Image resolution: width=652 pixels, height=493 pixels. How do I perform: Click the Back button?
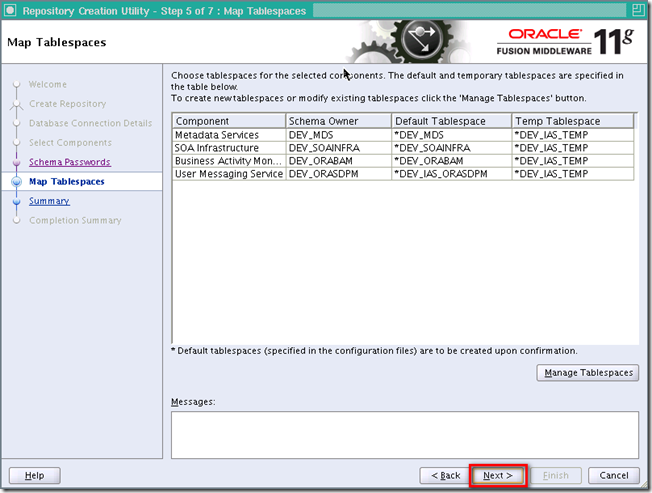pos(445,476)
